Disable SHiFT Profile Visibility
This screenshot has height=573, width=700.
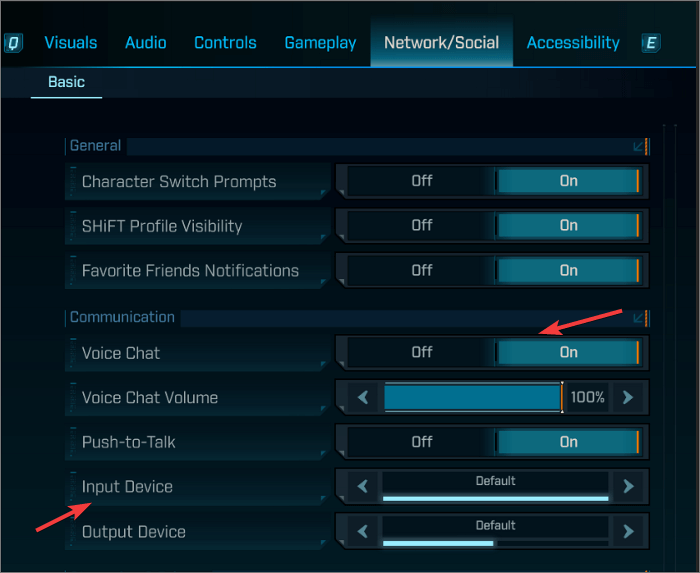(422, 226)
